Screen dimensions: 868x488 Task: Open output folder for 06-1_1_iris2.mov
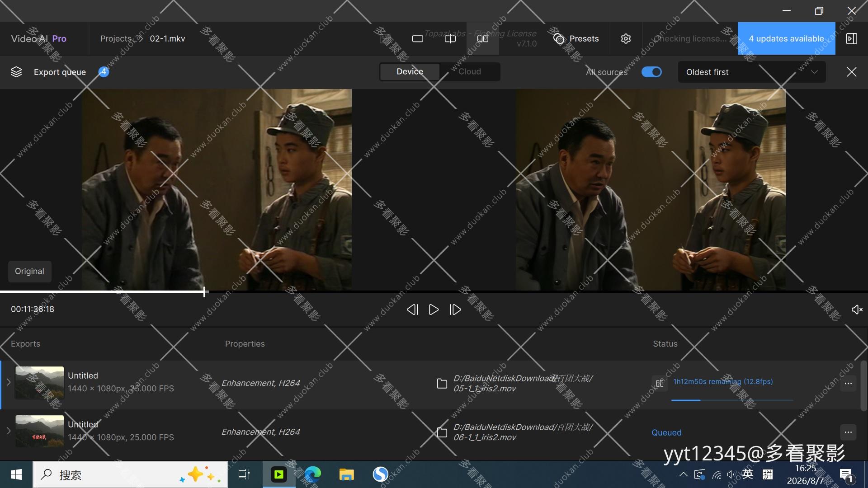click(442, 432)
